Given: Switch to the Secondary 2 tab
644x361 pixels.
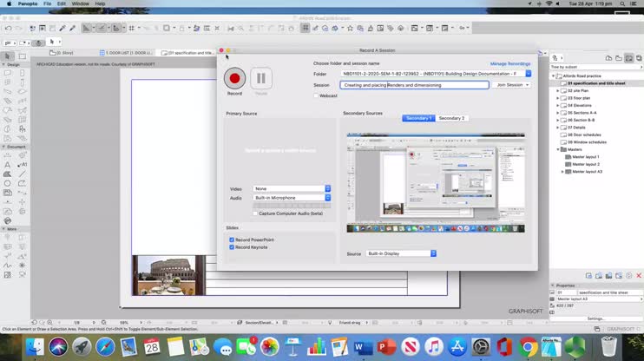Looking at the screenshot, I should tap(451, 118).
